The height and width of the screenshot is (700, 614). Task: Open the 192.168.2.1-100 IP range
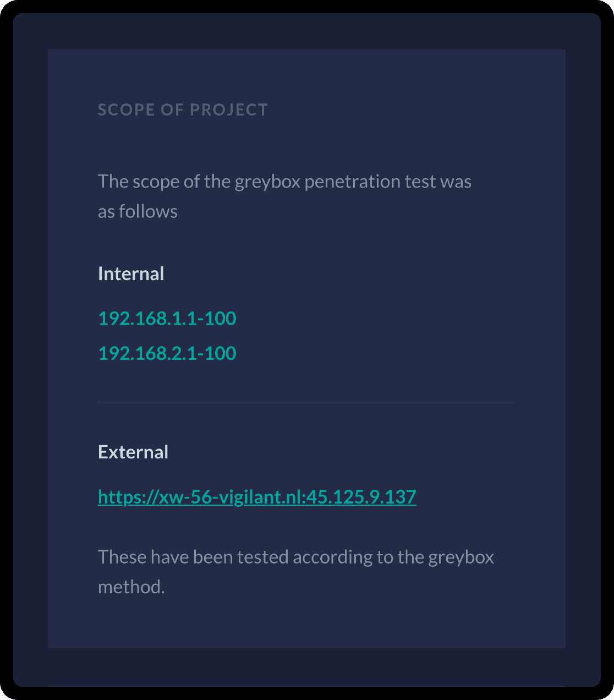click(167, 353)
